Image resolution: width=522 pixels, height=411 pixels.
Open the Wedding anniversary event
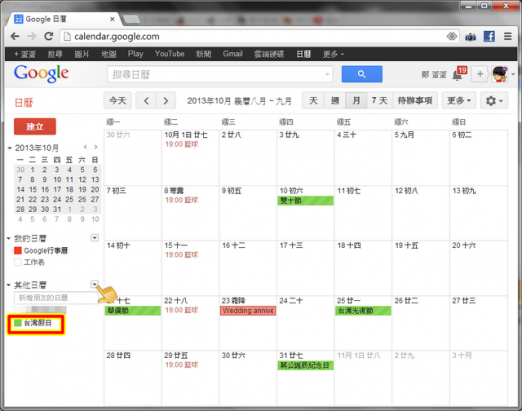coord(248,311)
